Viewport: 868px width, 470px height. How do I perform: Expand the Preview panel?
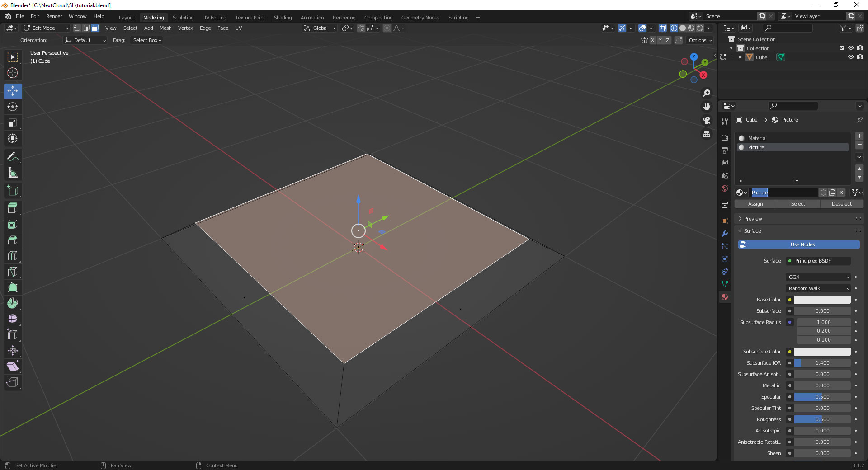(753, 219)
